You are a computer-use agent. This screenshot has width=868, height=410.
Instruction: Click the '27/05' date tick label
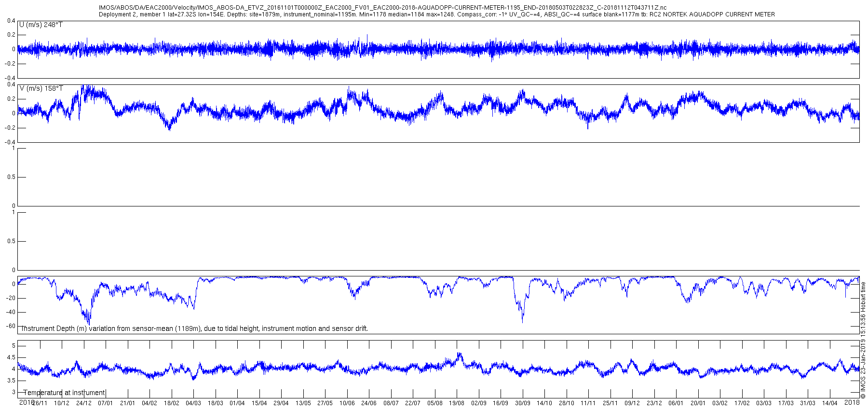click(325, 403)
